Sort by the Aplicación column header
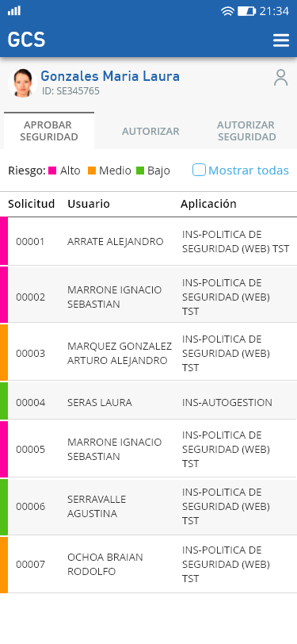 [x=208, y=204]
